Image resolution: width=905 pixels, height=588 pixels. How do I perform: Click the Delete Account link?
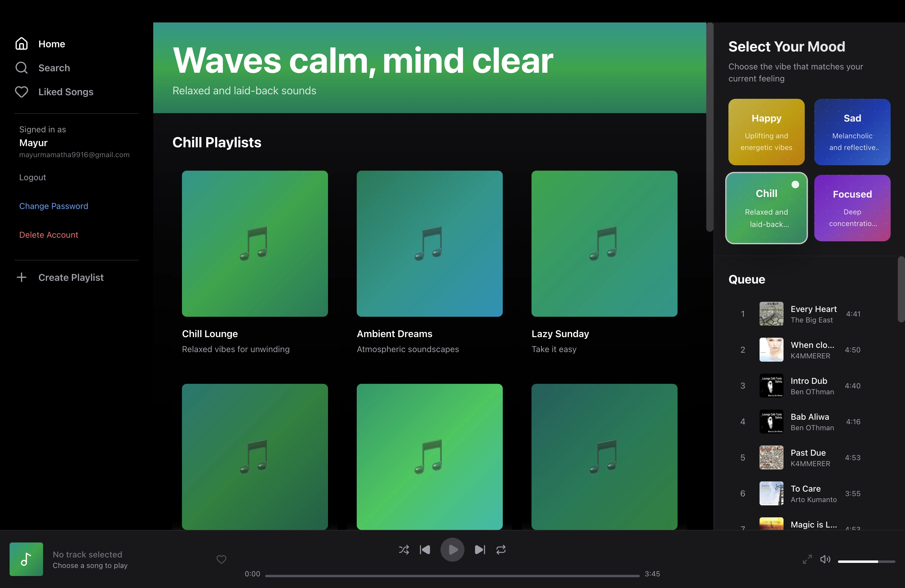[49, 235]
